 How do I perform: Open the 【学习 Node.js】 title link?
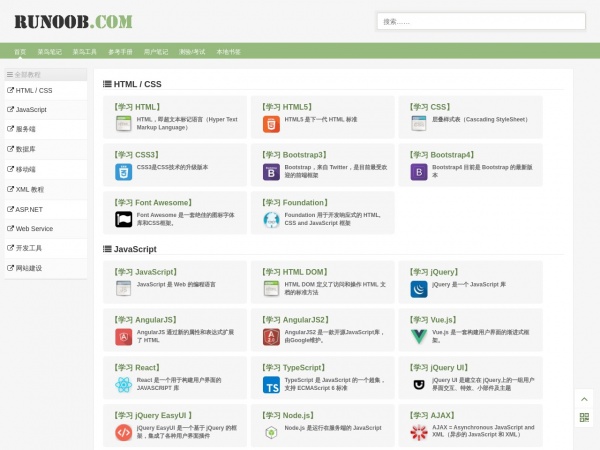click(x=288, y=415)
